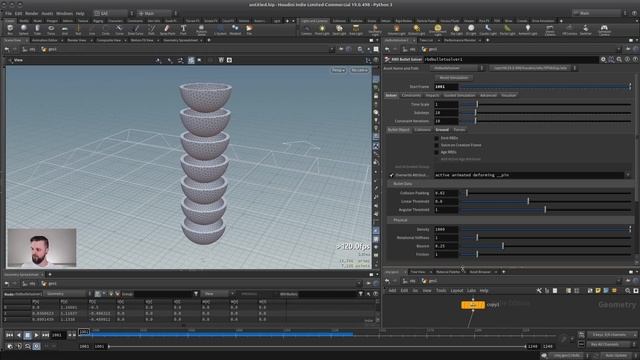Switch to the Constraints parameter tab
Viewport: 640px width, 360px height.
411,96
